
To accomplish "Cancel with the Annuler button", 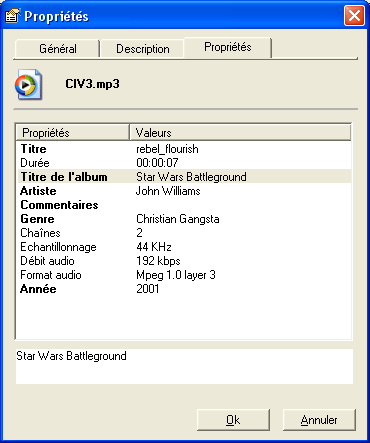I will (x=319, y=420).
